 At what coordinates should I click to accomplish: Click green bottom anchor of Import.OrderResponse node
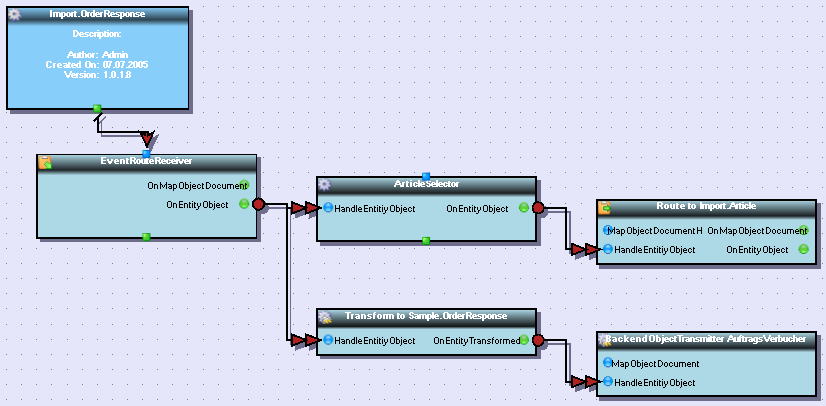[x=97, y=107]
